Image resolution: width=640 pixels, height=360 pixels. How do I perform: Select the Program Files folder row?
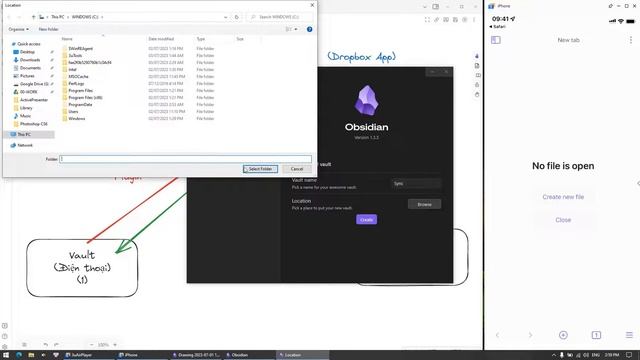(x=139, y=91)
